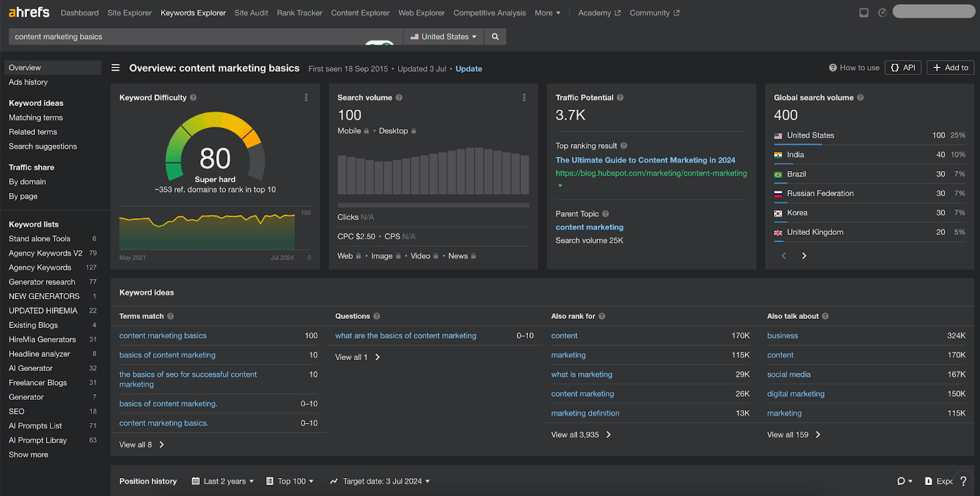Open Target date 3 Jul 2024 dropdown
Image resolution: width=980 pixels, height=496 pixels.
tap(380, 481)
